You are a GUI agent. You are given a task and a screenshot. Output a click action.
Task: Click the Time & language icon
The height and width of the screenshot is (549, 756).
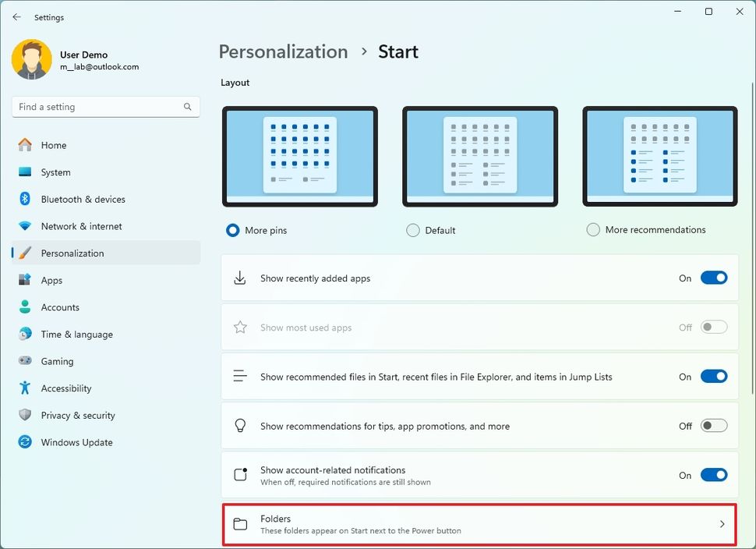(24, 334)
